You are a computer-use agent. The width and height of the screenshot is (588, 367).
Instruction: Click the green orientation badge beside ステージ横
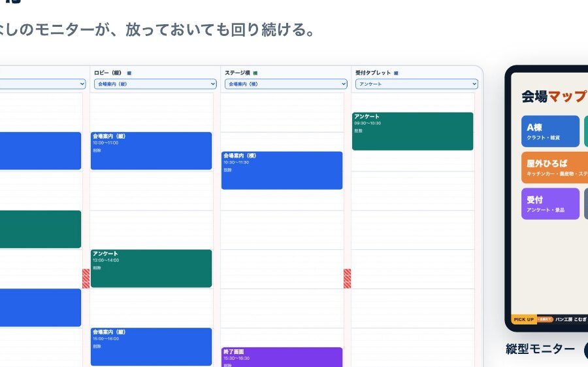255,73
